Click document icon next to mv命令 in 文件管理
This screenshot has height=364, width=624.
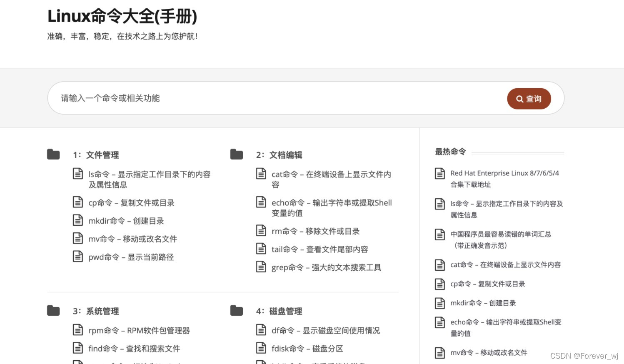(78, 238)
